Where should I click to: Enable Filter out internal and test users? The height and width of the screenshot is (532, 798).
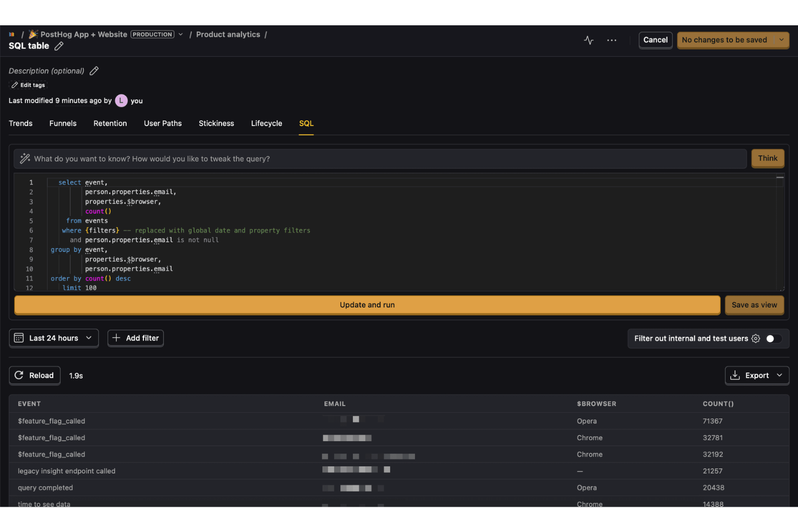click(x=773, y=338)
